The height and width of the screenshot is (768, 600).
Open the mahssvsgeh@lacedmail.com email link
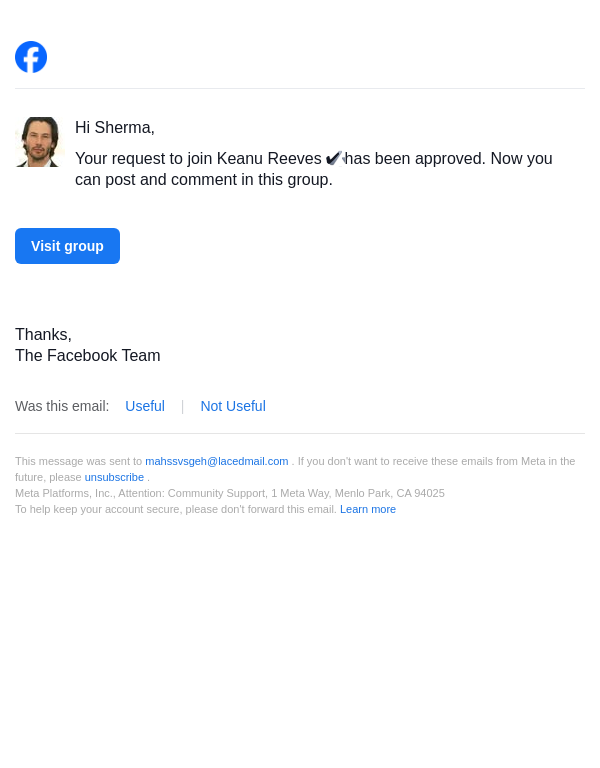tap(216, 461)
